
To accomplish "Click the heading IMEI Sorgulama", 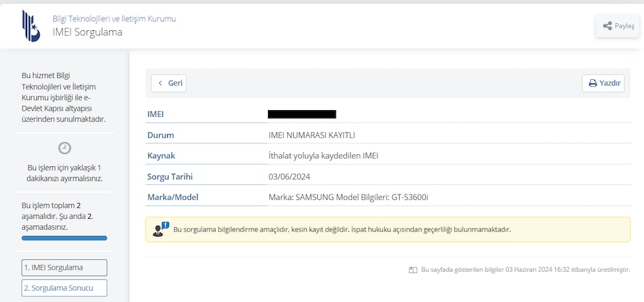I will (x=87, y=32).
